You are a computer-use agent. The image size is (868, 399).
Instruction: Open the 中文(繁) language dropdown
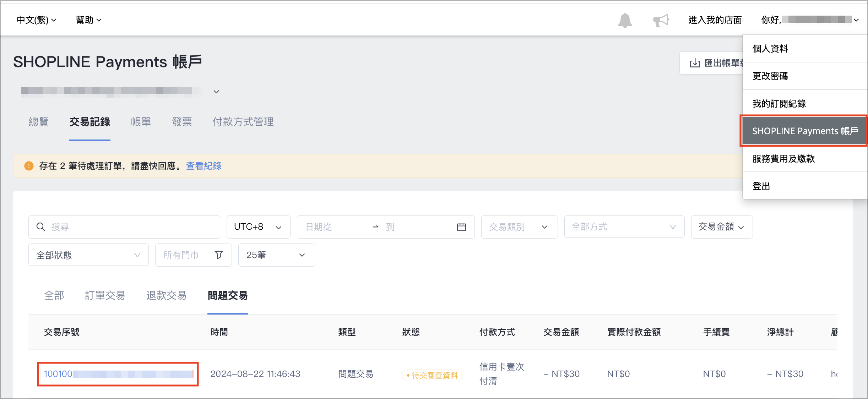pyautogui.click(x=36, y=20)
